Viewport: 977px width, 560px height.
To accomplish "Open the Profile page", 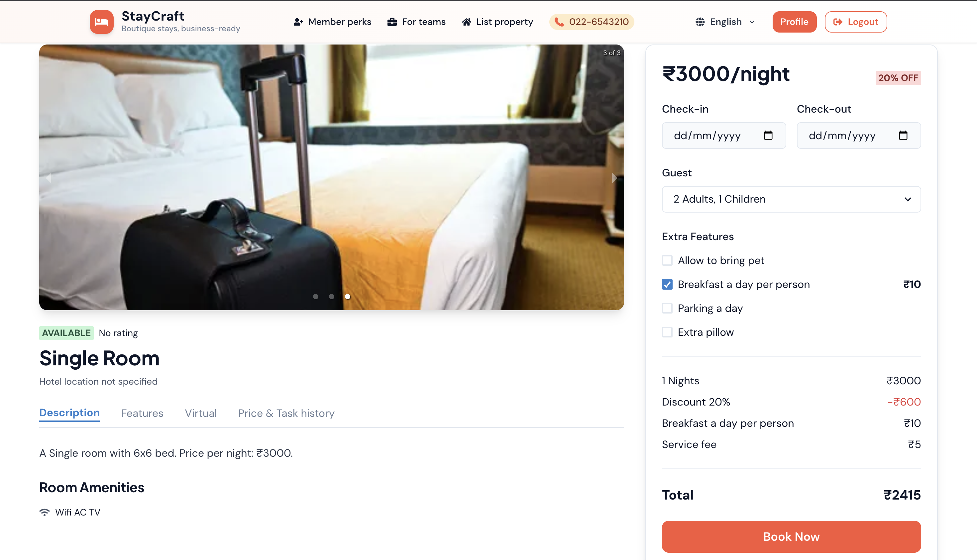I will click(794, 22).
